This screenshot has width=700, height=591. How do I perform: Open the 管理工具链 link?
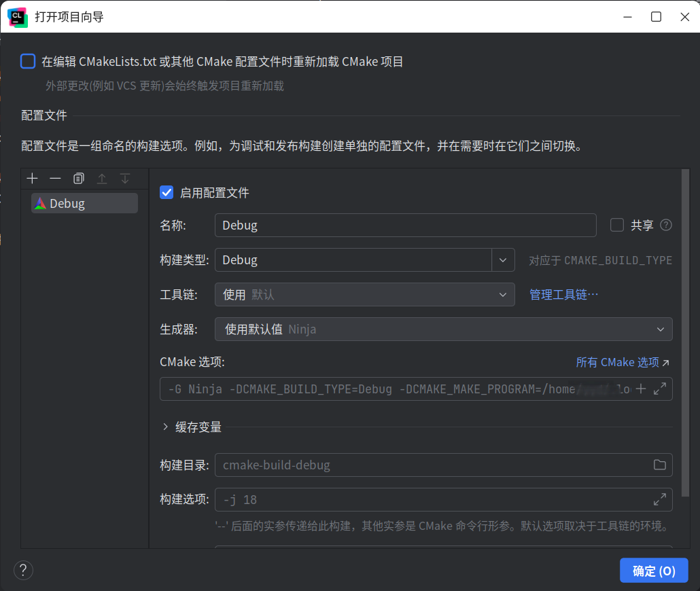point(563,295)
